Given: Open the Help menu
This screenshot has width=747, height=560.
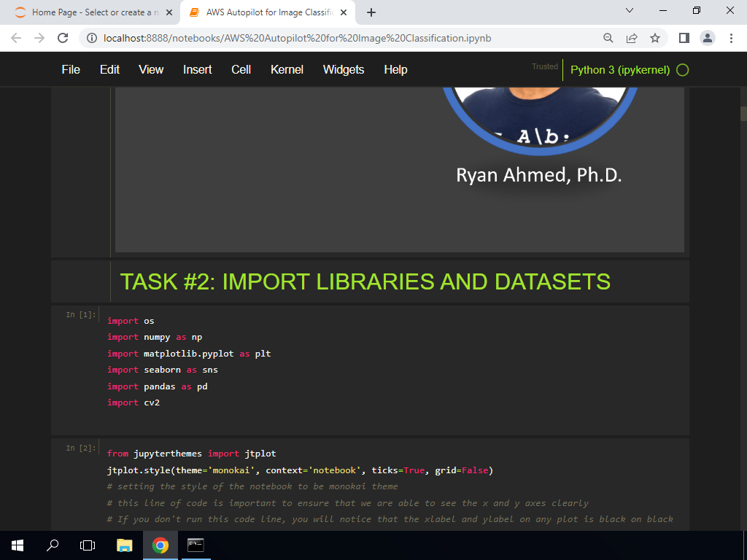Looking at the screenshot, I should click(x=395, y=69).
